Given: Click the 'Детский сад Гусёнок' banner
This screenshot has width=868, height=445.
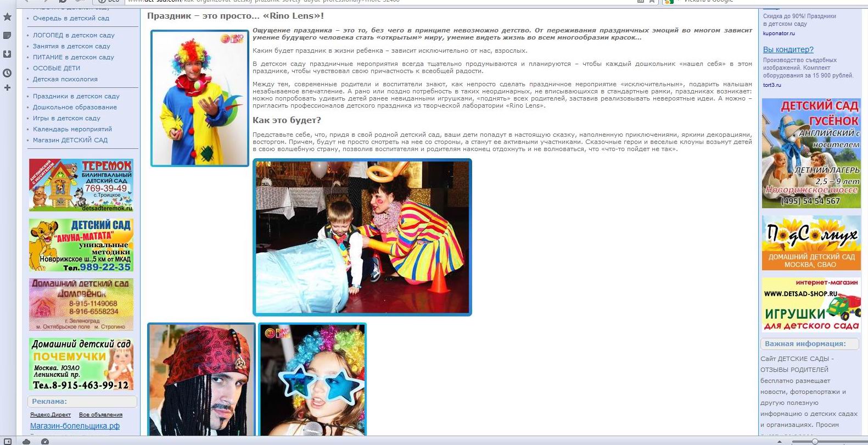Looking at the screenshot, I should tap(811, 153).
